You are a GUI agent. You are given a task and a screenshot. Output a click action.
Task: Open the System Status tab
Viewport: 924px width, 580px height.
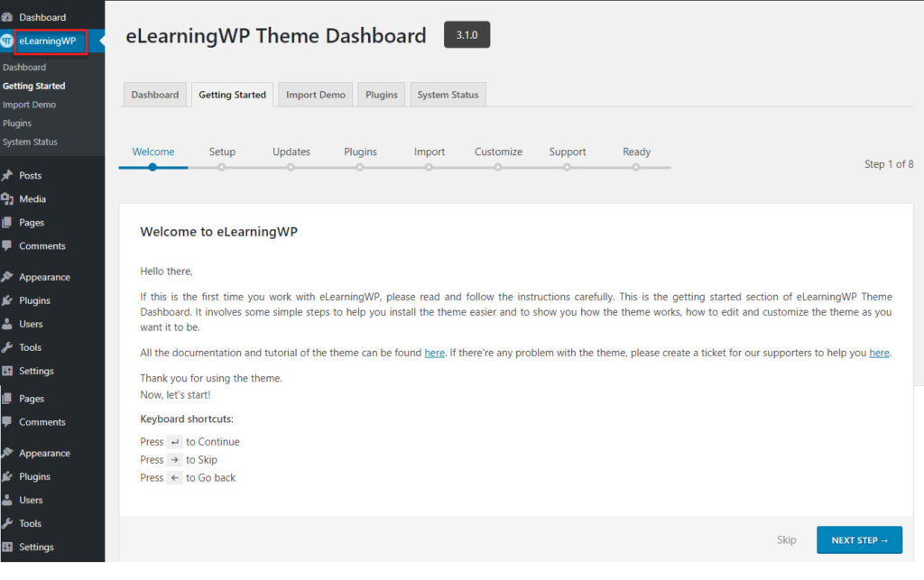click(x=448, y=94)
